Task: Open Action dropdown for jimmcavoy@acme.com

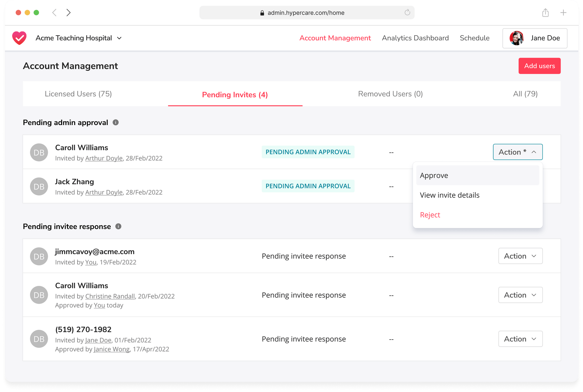Action: tap(520, 256)
